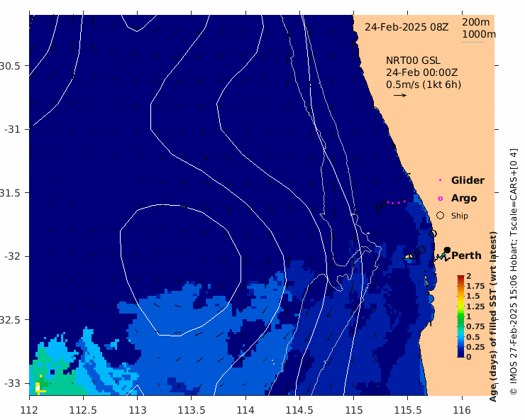Click the longitude axis label 114.5
Viewport: 525px width, 420px height.
pyautogui.click(x=299, y=410)
